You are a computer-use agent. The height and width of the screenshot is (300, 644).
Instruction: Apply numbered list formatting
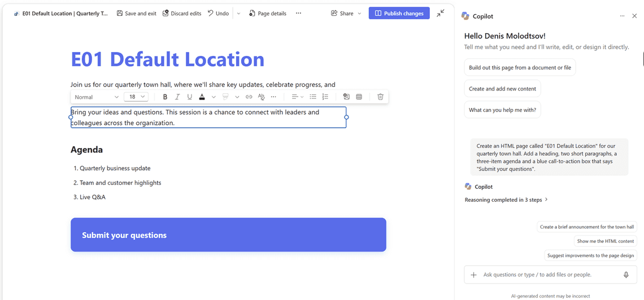tap(325, 97)
